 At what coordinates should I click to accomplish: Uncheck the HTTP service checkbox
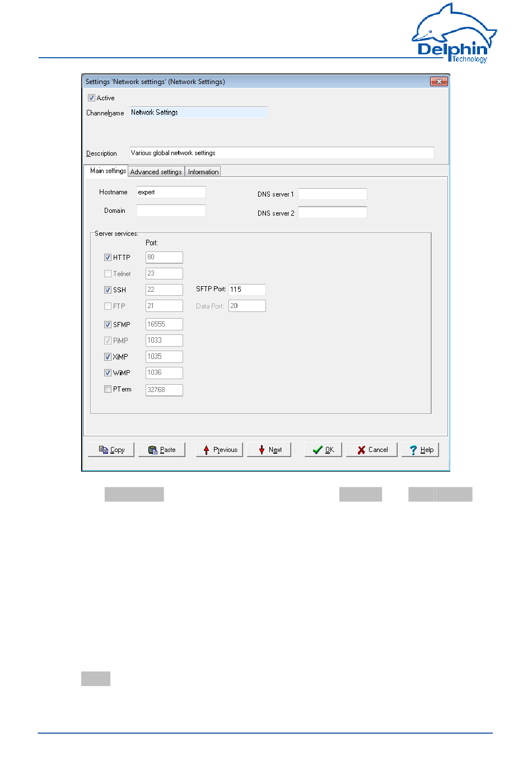click(x=108, y=258)
